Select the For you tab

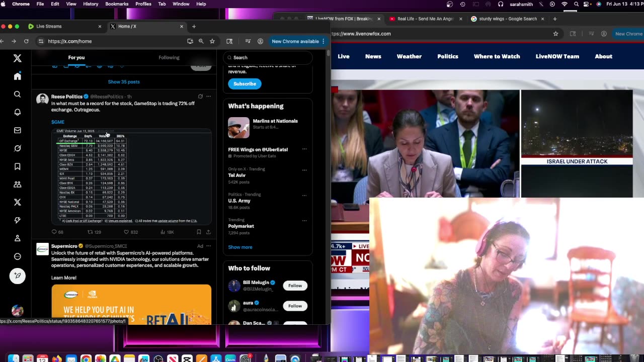76,57
